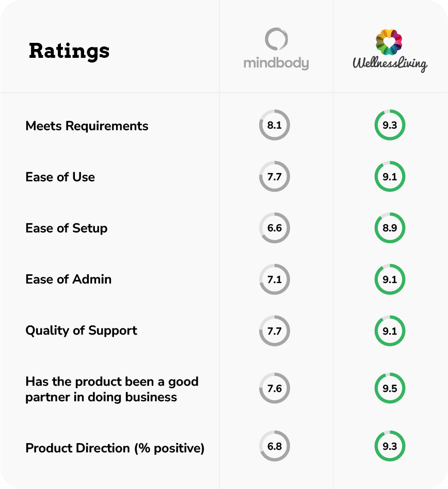
Task: Select the Quality of Support label
Action: [81, 330]
